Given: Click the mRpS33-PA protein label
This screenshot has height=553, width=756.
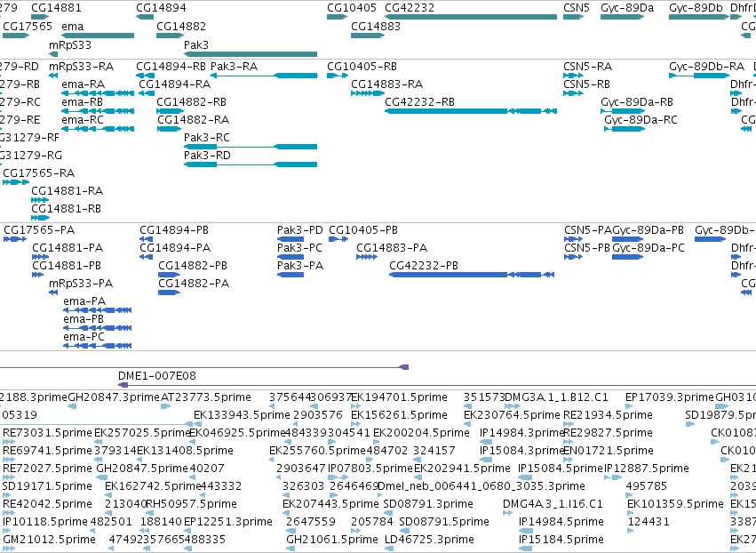Looking at the screenshot, I should tap(81, 284).
